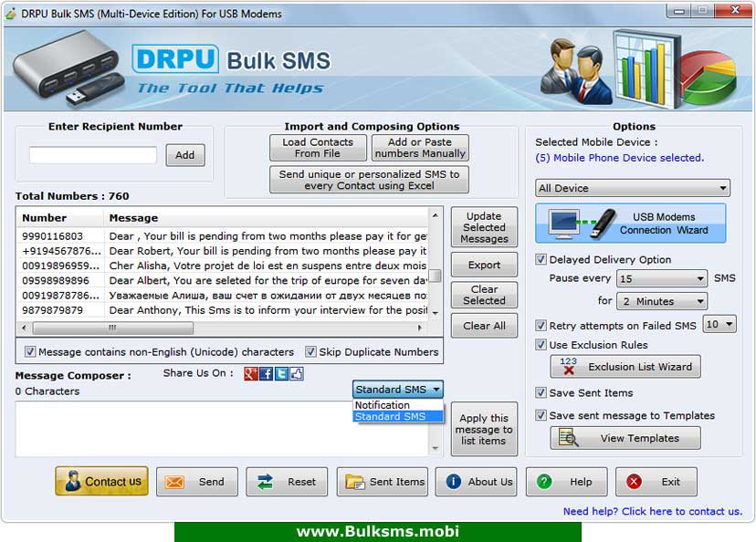Share the app on Facebook

pos(268,372)
